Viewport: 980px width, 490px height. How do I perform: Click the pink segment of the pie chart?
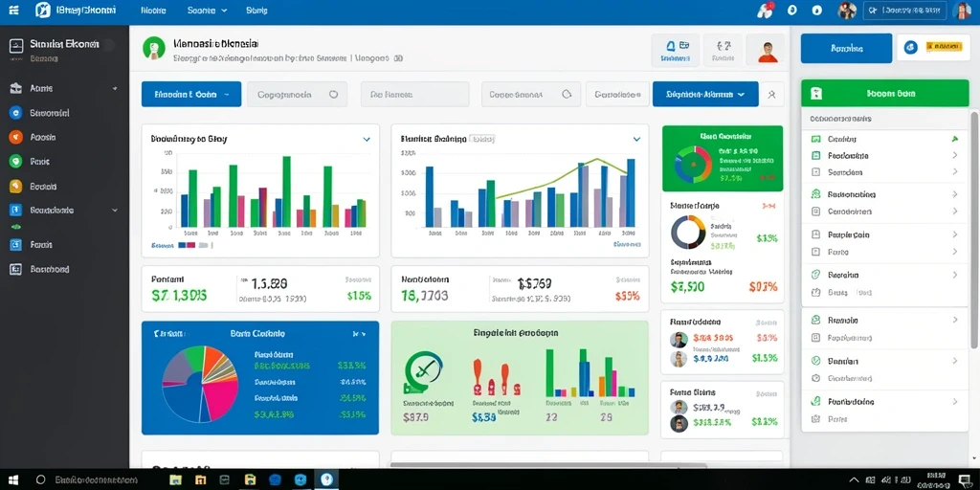pos(220,395)
